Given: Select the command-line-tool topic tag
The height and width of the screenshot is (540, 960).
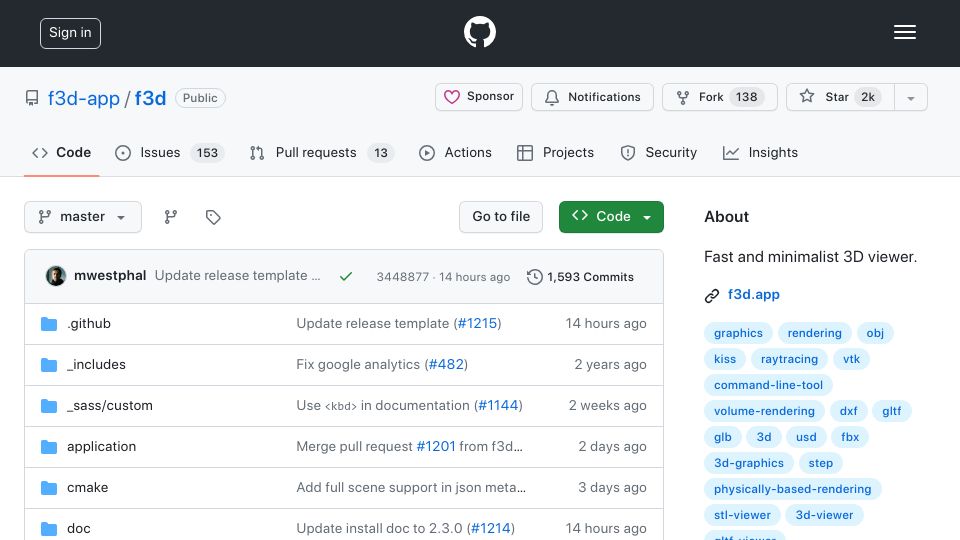Looking at the screenshot, I should click(768, 385).
